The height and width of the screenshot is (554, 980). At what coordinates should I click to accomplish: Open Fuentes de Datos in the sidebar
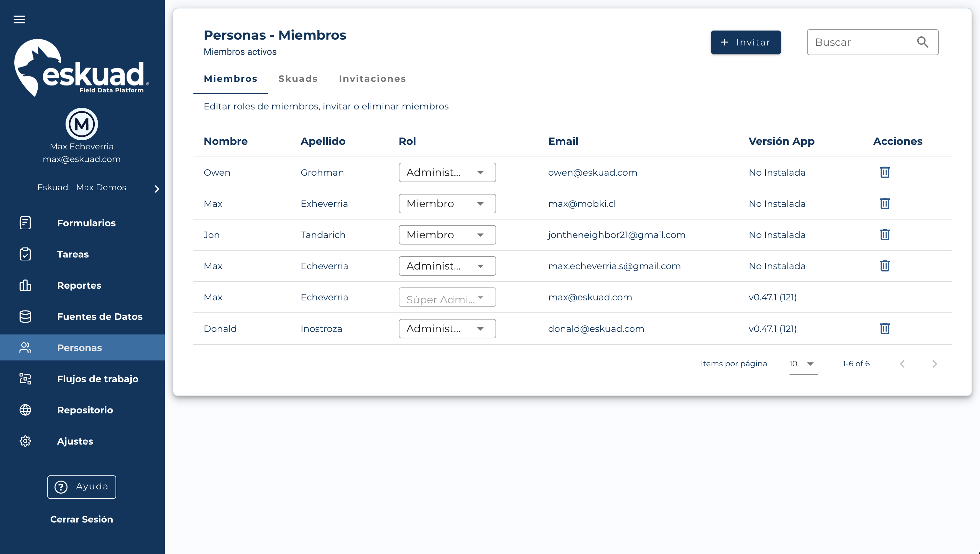click(x=82, y=316)
